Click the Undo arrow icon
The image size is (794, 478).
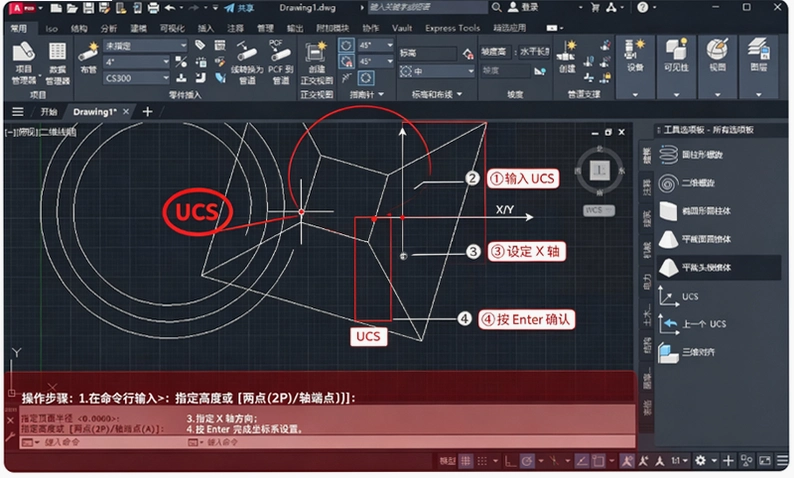point(170,8)
